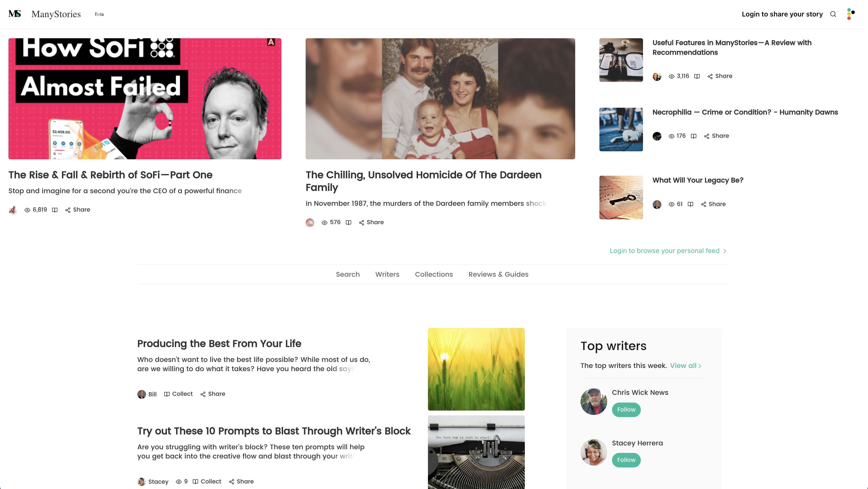Open The Rise & Fall & Rebirth of SoFi title
Viewport: 868px width, 489px height.
110,175
